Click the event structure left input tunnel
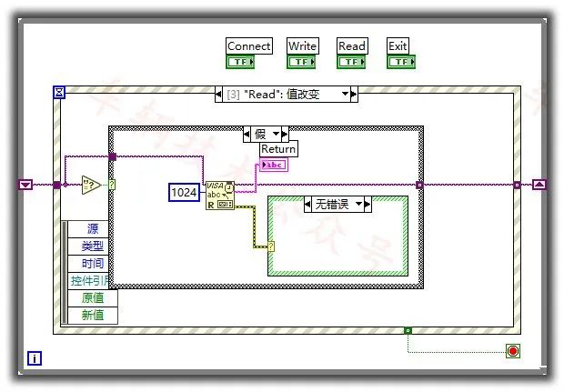The width and height of the screenshot is (564, 392). (x=56, y=185)
